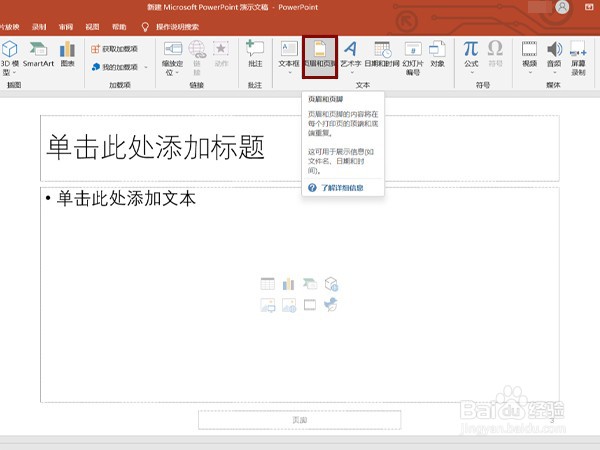
Task: Insert 日期和时间 date and time
Action: click(382, 54)
